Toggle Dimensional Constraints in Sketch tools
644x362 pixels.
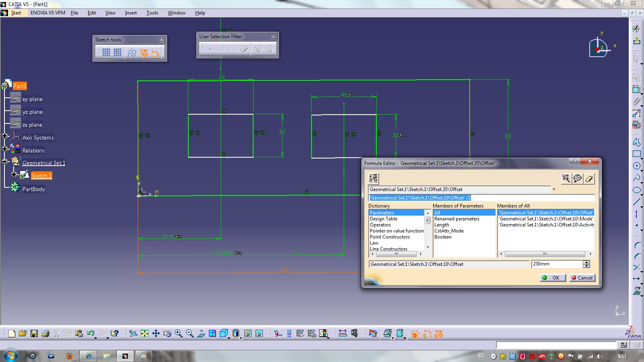155,52
